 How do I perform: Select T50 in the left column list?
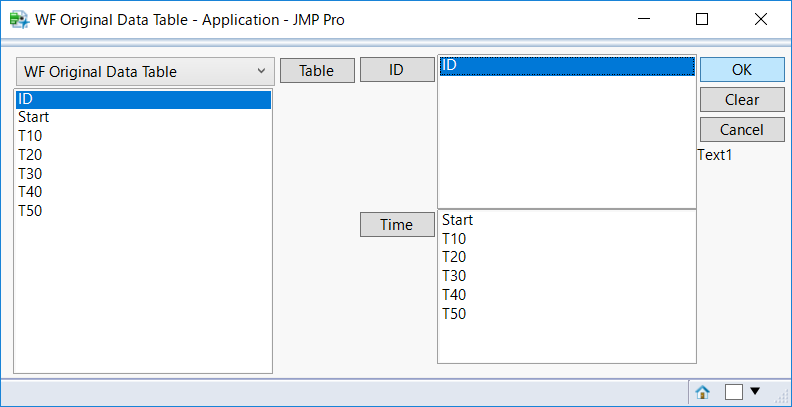143,211
